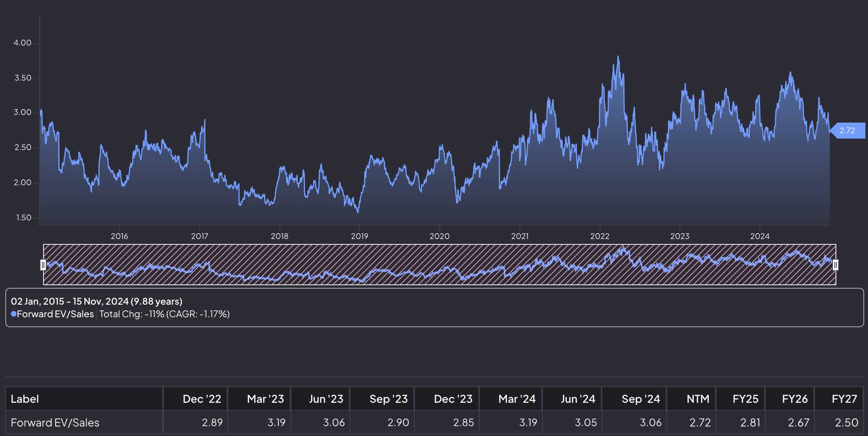868x436 pixels.
Task: Select the FY25 column header
Action: coord(745,399)
